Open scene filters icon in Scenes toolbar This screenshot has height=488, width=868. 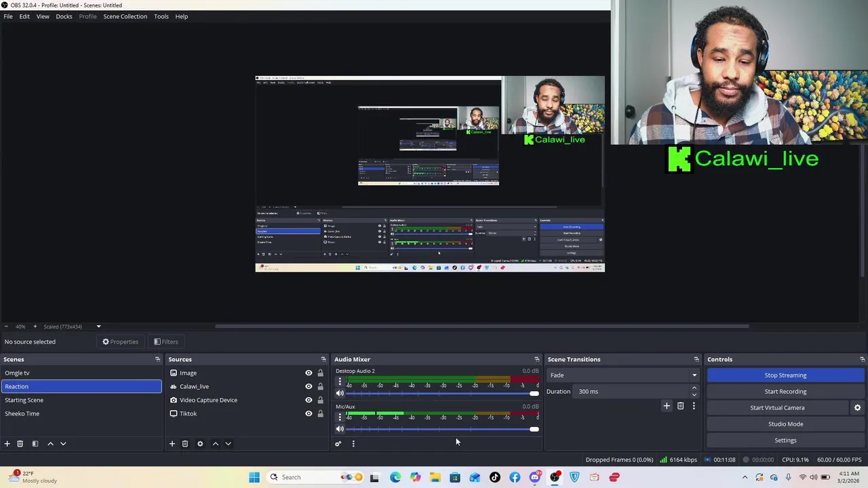pyautogui.click(x=35, y=444)
